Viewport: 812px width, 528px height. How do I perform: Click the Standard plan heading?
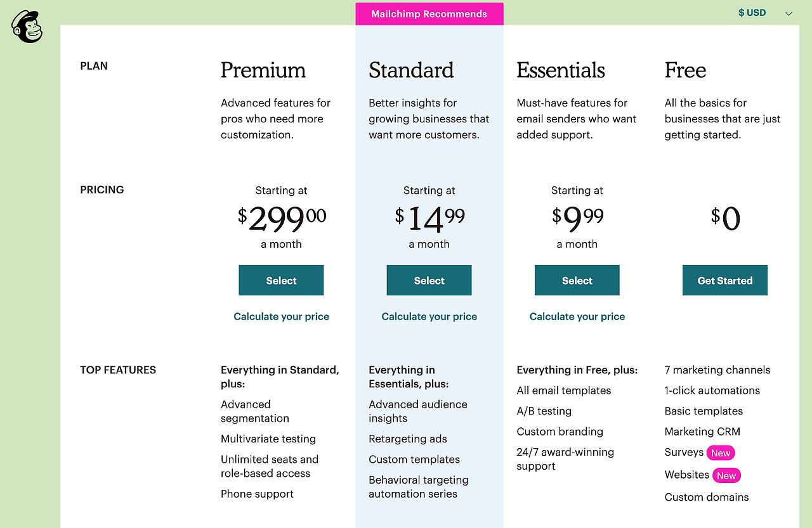(411, 70)
